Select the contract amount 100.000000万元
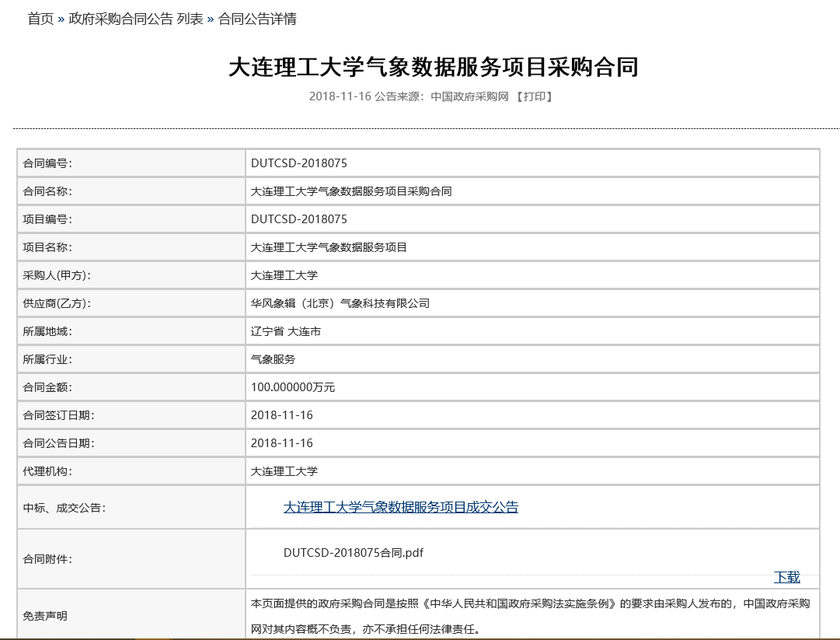Image resolution: width=840 pixels, height=640 pixels. click(x=295, y=386)
